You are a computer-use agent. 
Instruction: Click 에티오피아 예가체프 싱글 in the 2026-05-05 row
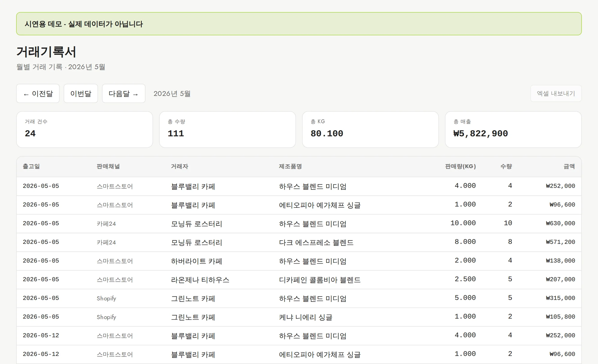click(320, 205)
